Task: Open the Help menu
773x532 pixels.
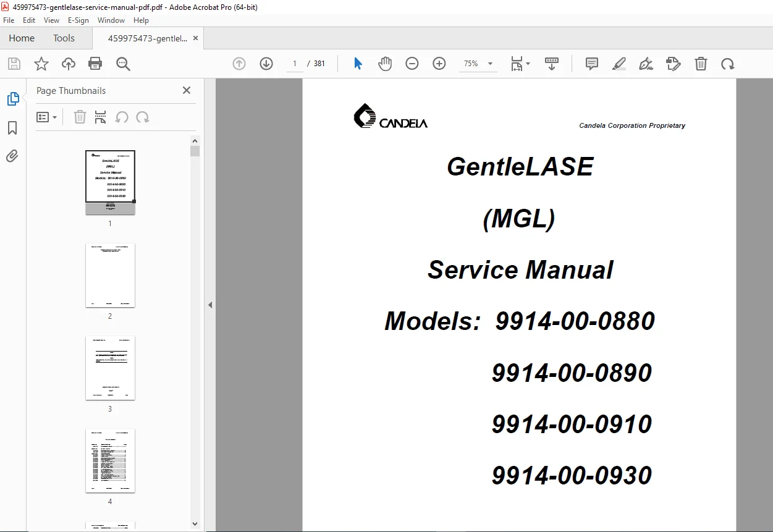Action: click(x=141, y=20)
